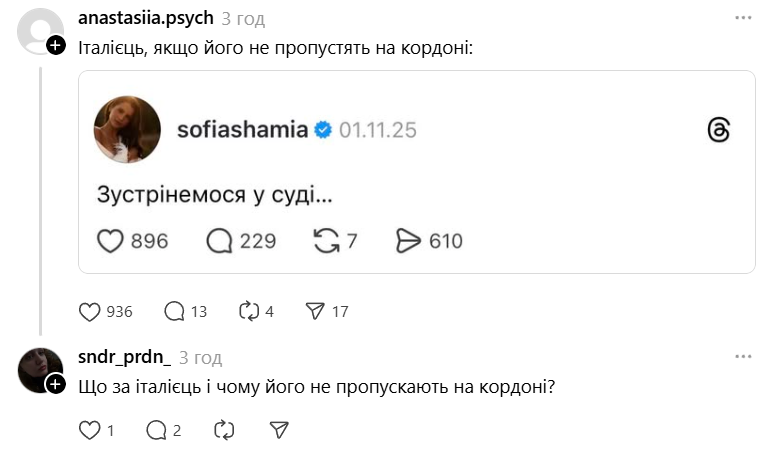Viewport: 773px width, 450px height.
Task: Reply to sndr_prdn_'s comment
Action: click(x=156, y=430)
